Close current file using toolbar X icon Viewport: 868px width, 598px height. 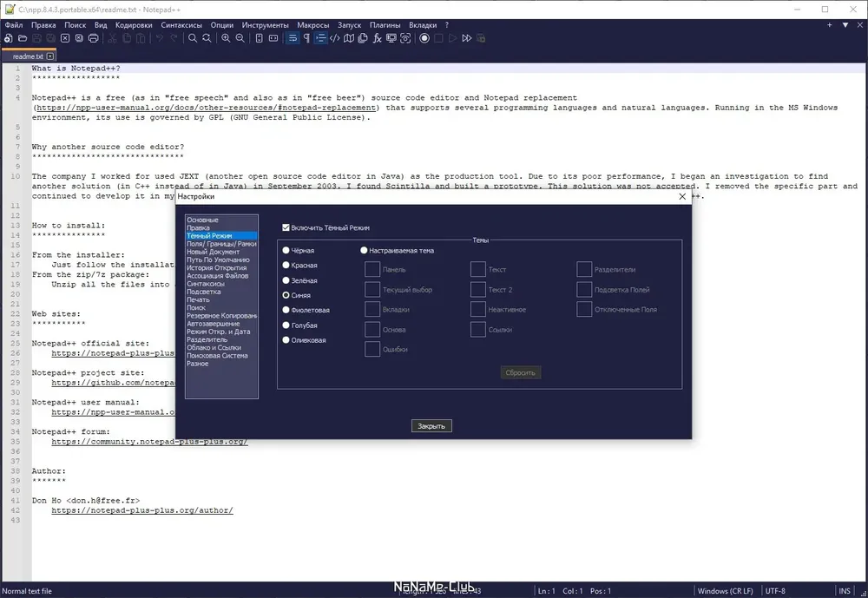point(65,38)
